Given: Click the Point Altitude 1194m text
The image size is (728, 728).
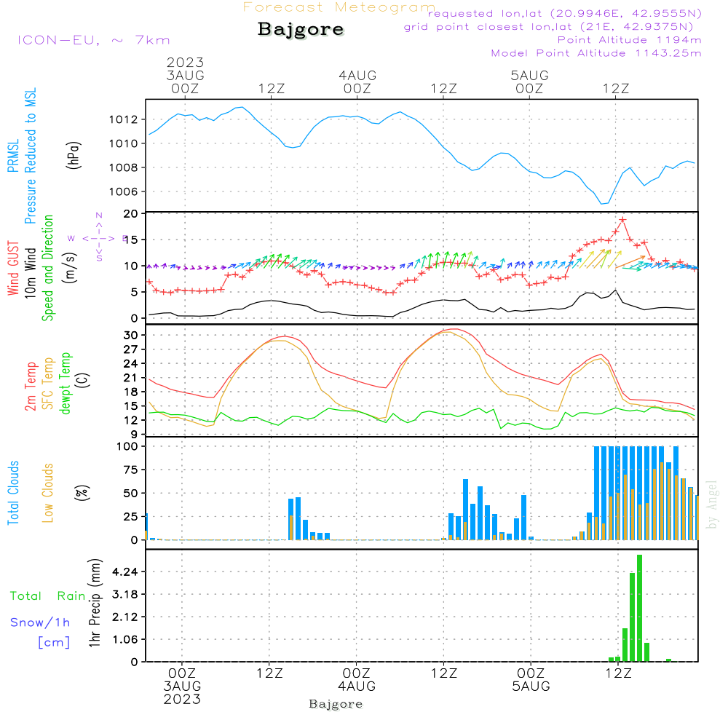Looking at the screenshot, I should tap(629, 40).
